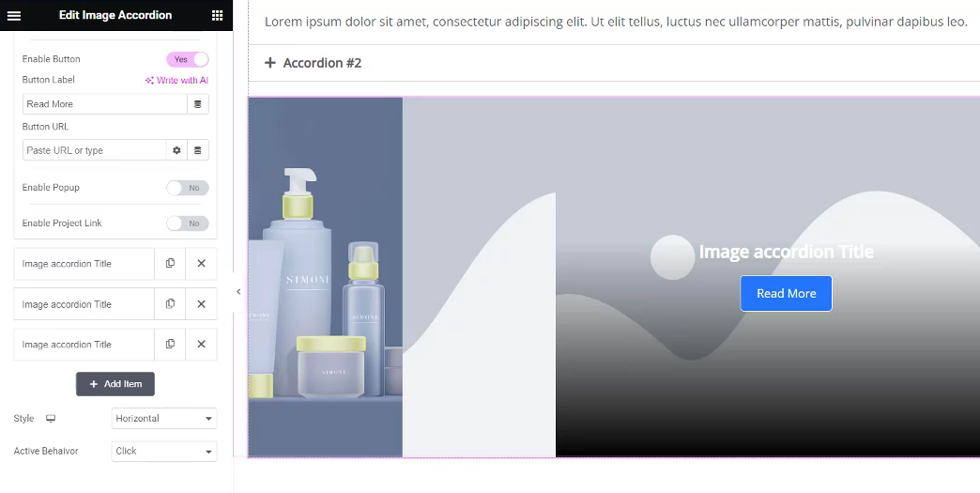Image resolution: width=980 pixels, height=493 pixels.
Task: Click the Write with AI link
Action: [x=176, y=81]
